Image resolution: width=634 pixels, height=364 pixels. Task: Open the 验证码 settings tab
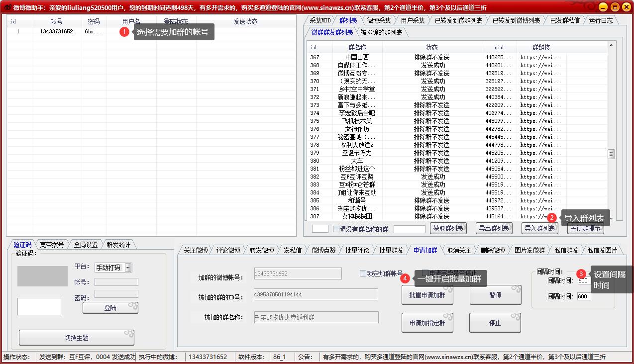22,245
